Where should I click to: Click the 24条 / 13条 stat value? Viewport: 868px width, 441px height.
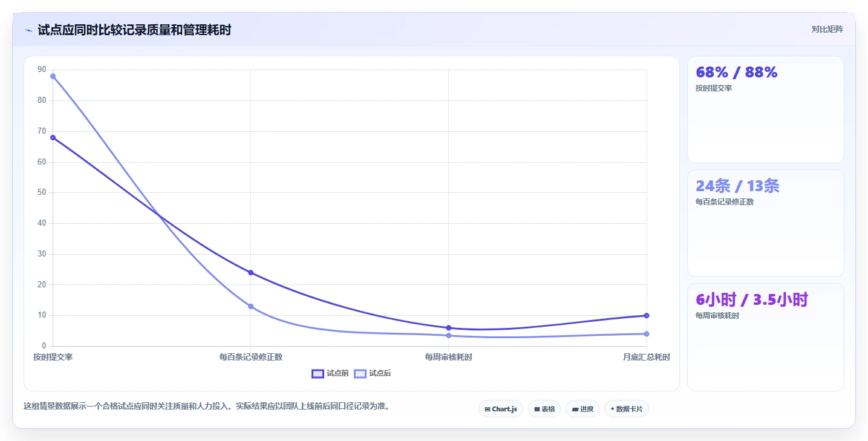click(x=737, y=186)
